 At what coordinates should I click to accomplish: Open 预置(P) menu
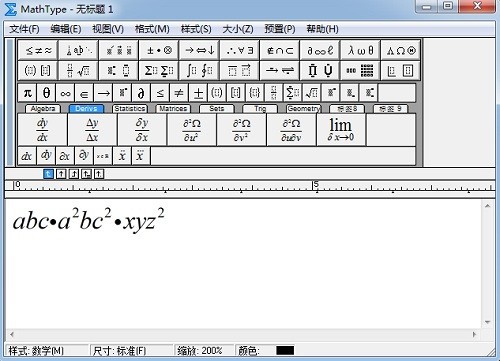[x=280, y=29]
